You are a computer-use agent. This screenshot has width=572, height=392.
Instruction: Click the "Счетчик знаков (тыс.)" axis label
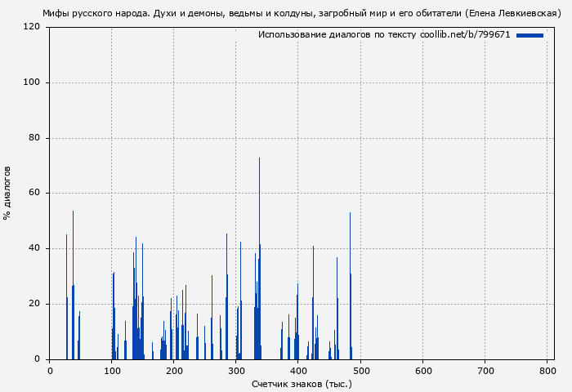pyautogui.click(x=302, y=384)
